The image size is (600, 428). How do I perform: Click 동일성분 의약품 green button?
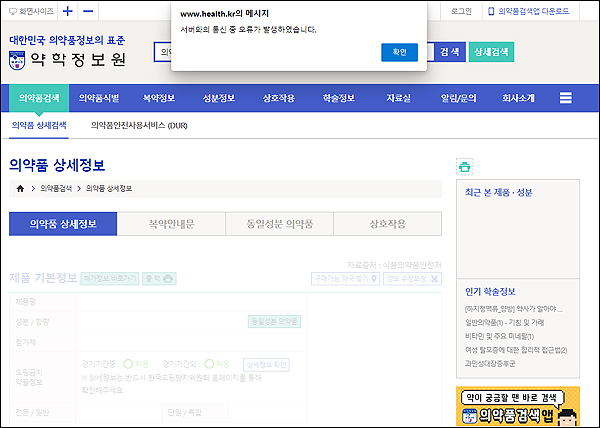click(x=274, y=321)
